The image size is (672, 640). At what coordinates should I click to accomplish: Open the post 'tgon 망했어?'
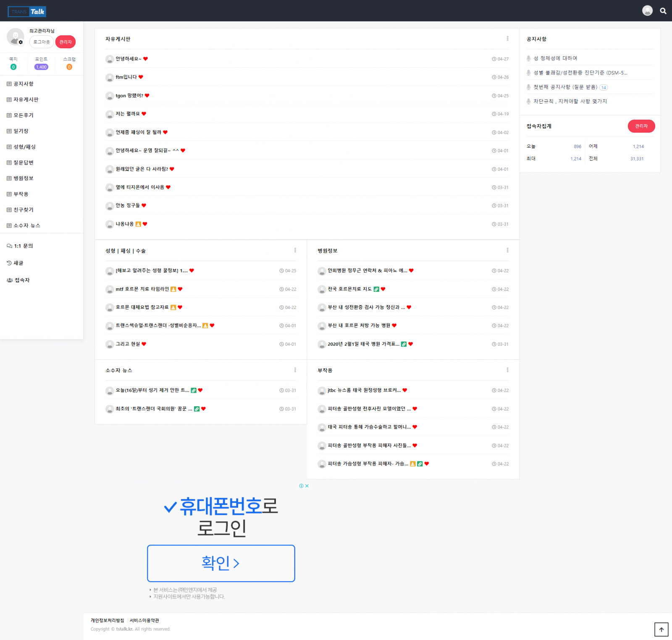click(x=129, y=96)
